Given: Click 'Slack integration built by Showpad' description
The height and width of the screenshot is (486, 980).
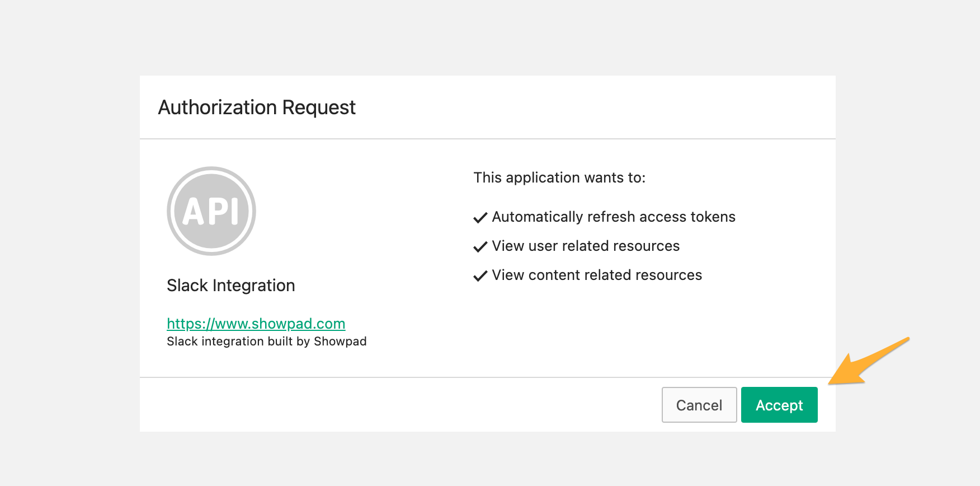Looking at the screenshot, I should (x=267, y=342).
